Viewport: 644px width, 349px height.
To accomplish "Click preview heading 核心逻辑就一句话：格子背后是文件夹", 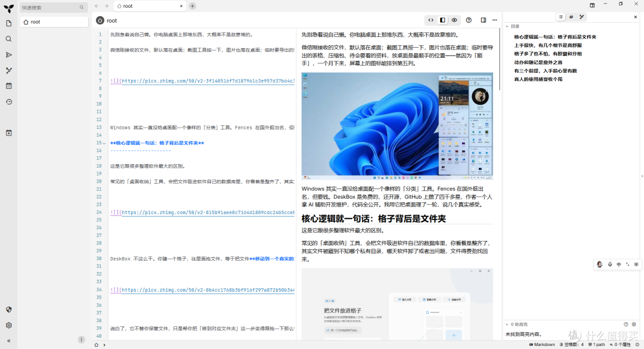I will coord(374,219).
